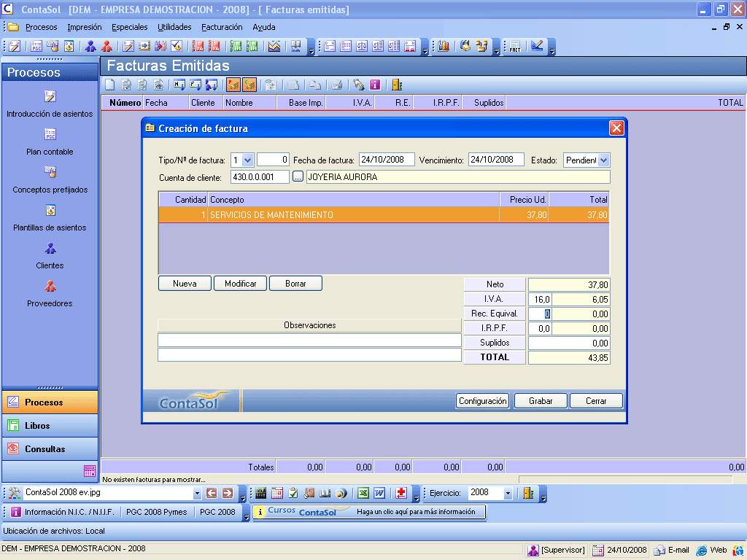Click the Configuración button
The image size is (747, 560).
(483, 401)
